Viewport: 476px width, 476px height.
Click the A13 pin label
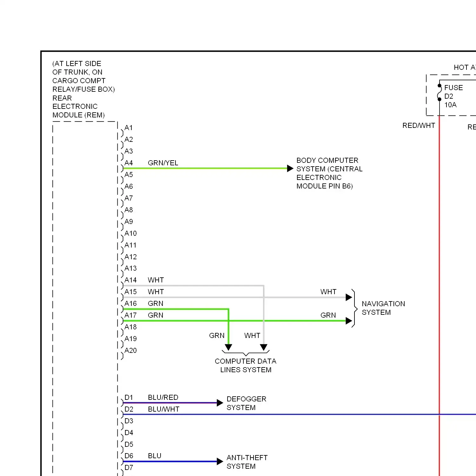(x=130, y=268)
